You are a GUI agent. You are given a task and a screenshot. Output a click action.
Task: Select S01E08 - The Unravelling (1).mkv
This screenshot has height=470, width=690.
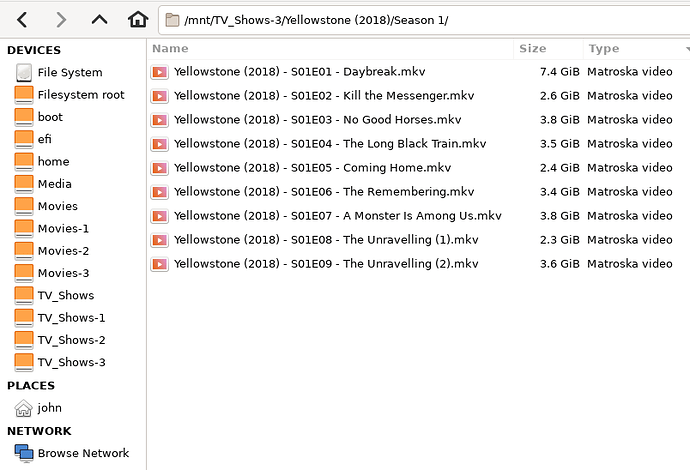326,240
